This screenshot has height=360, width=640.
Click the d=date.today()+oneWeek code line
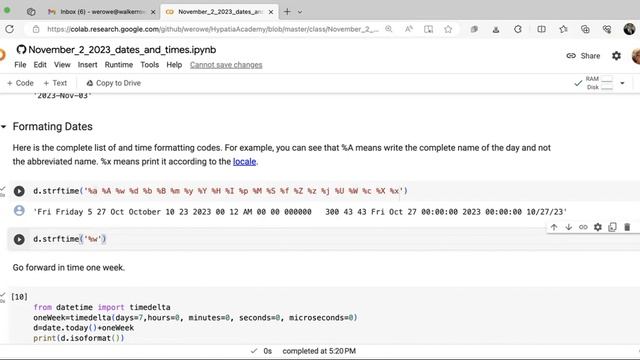pyautogui.click(x=84, y=328)
